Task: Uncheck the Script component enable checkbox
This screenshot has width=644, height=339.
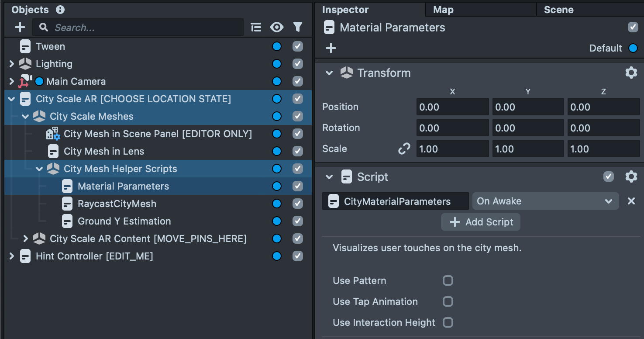Action: pyautogui.click(x=608, y=176)
